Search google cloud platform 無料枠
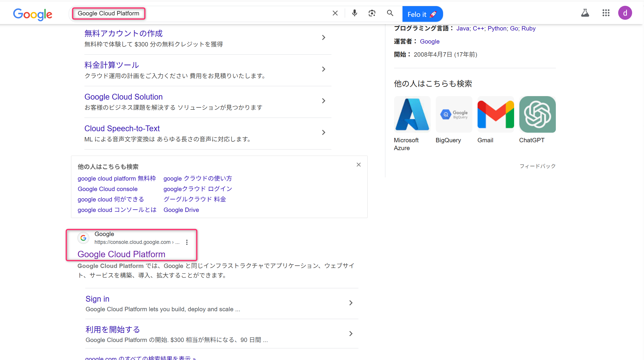Image resolution: width=644 pixels, height=360 pixels. 117,178
